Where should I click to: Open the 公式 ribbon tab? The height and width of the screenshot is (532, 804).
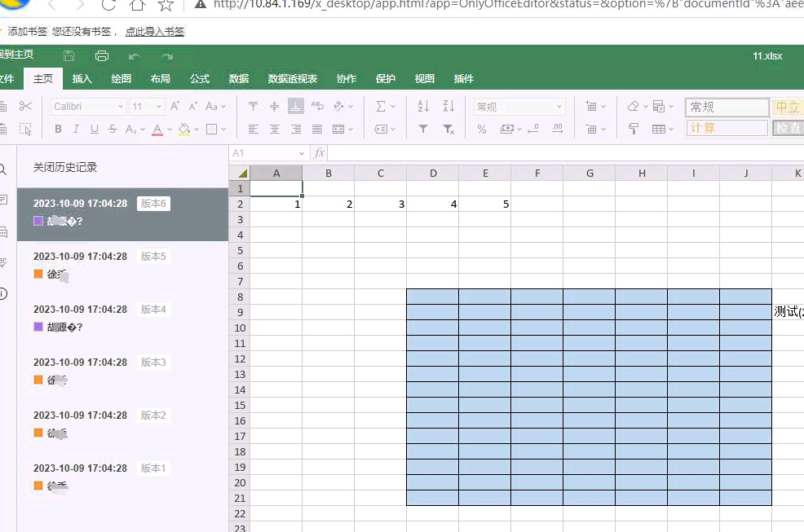(200, 78)
